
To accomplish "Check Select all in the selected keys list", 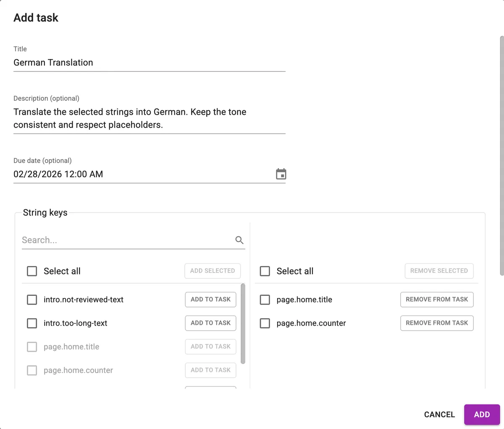I will [x=265, y=271].
